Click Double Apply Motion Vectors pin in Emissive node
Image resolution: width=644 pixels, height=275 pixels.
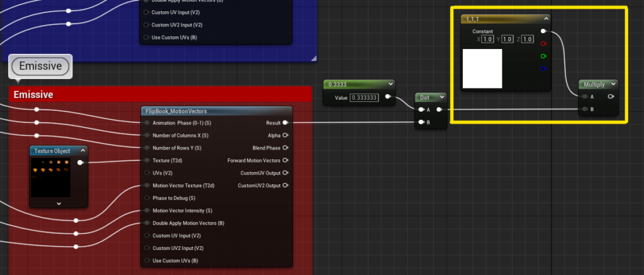click(x=147, y=224)
